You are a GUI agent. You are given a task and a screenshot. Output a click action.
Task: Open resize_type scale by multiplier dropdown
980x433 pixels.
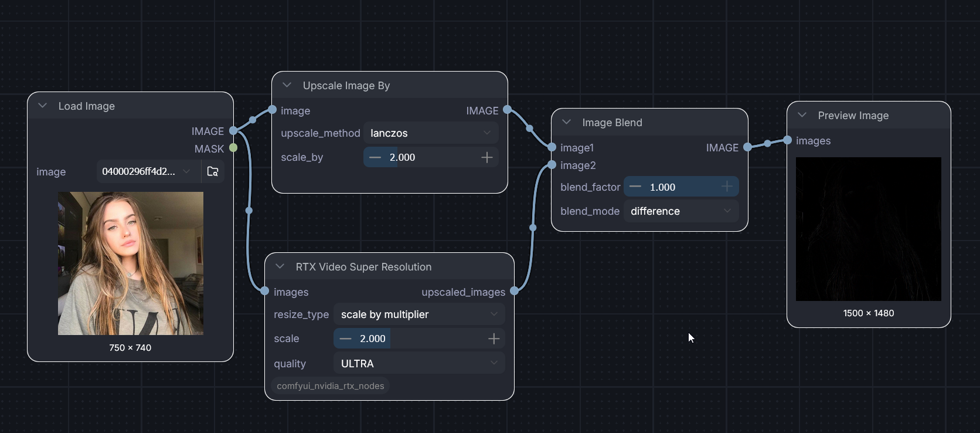point(419,314)
